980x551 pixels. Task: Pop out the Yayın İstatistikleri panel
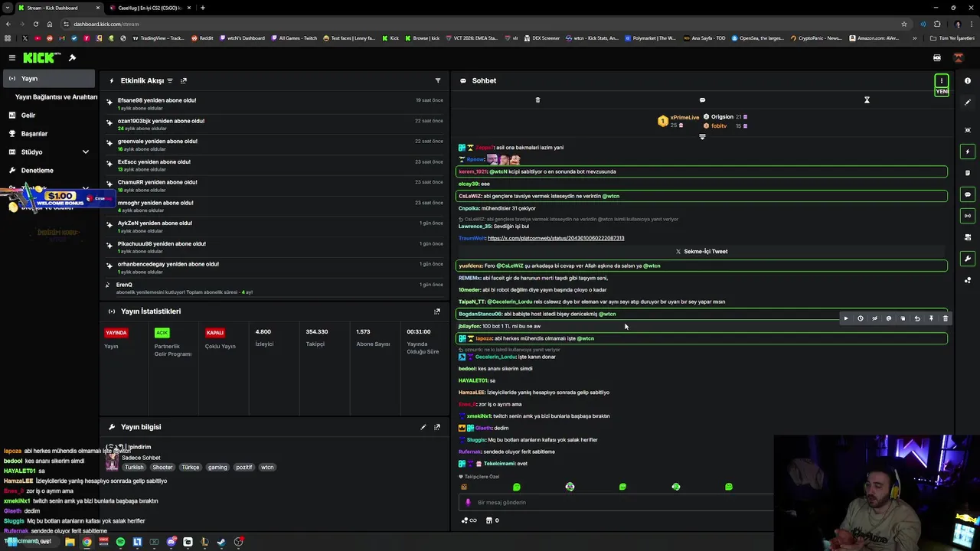click(x=437, y=311)
